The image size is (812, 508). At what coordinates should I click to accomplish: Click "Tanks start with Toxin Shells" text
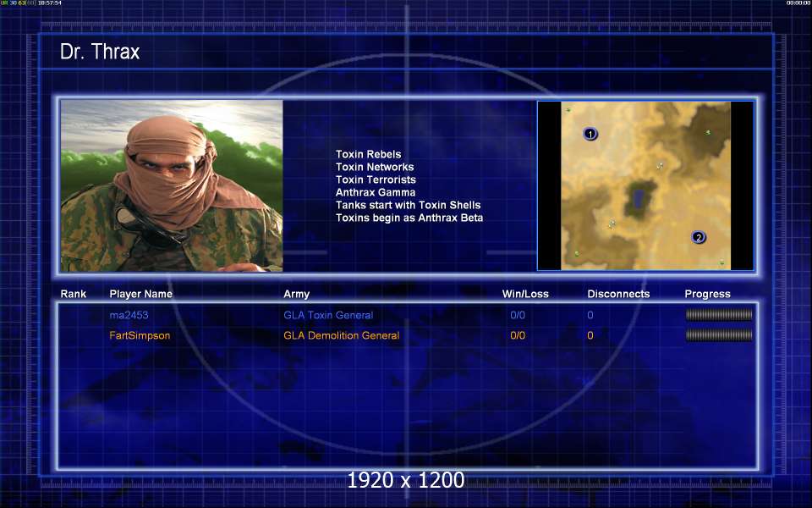pos(408,205)
